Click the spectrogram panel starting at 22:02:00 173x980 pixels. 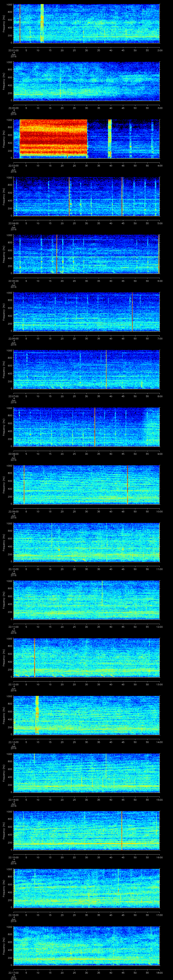pos(86,81)
